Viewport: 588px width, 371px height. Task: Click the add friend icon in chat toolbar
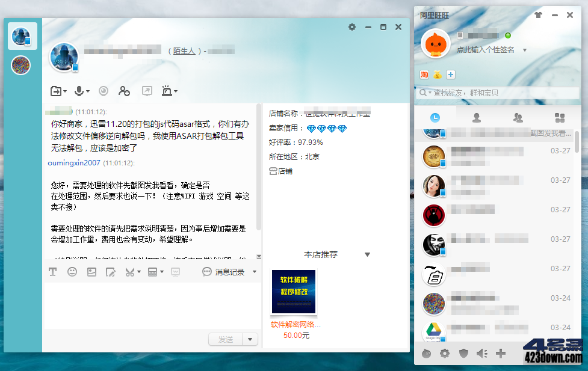coord(125,91)
